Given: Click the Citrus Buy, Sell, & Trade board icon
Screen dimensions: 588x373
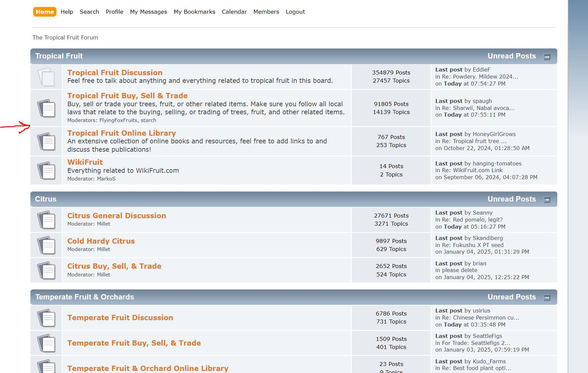Looking at the screenshot, I should click(46, 270).
